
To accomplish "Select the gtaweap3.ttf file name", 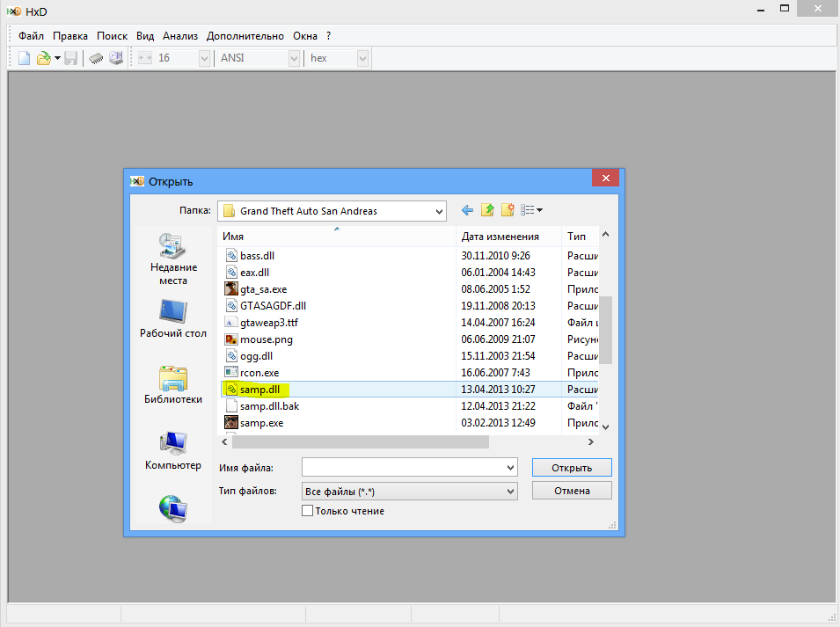I will pyautogui.click(x=269, y=323).
